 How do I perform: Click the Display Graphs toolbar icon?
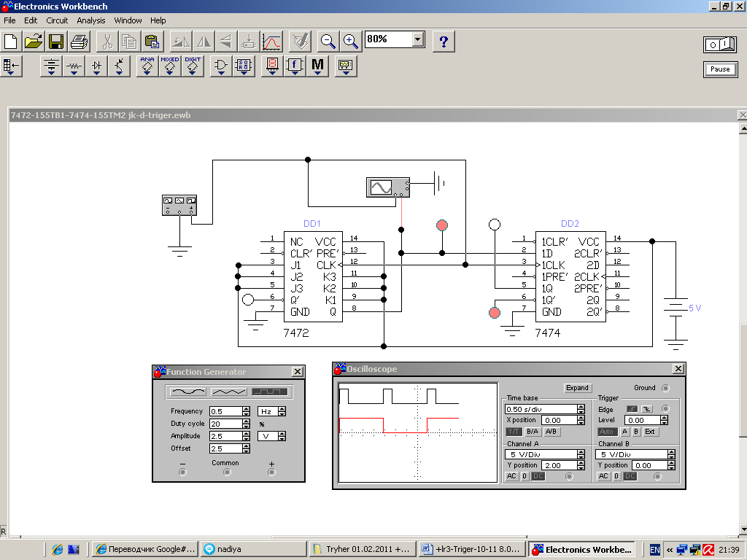[271, 41]
